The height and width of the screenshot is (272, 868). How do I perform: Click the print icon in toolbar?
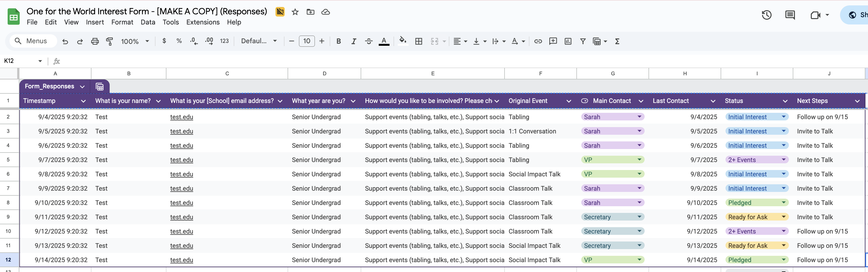pyautogui.click(x=95, y=41)
